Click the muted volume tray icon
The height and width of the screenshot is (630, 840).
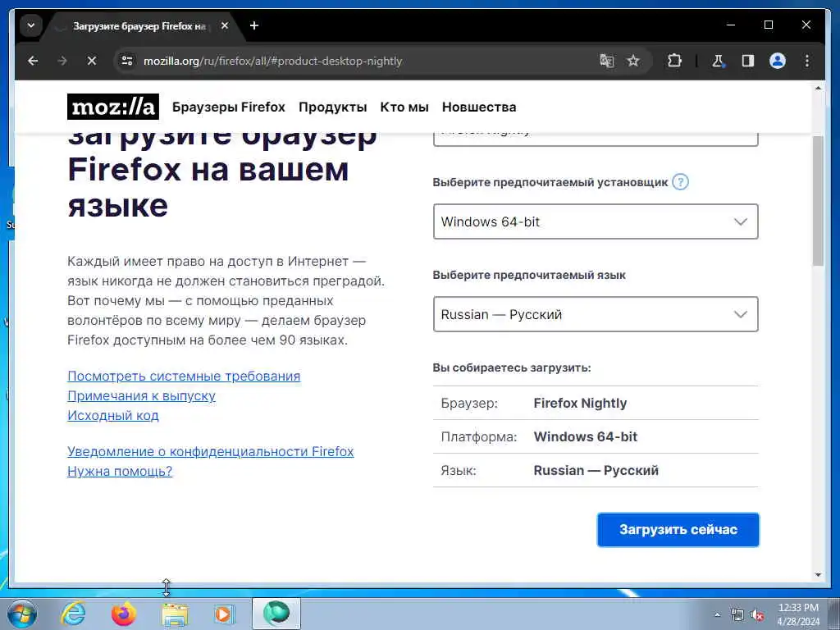[757, 615]
